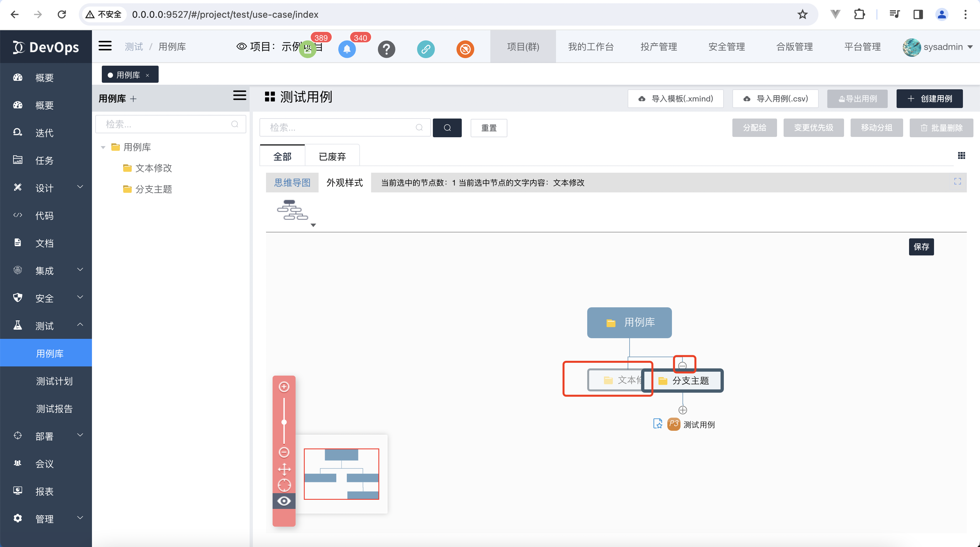Screen dimensions: 980x547
Task: Click the zoom slider handle on navigator
Action: point(284,422)
